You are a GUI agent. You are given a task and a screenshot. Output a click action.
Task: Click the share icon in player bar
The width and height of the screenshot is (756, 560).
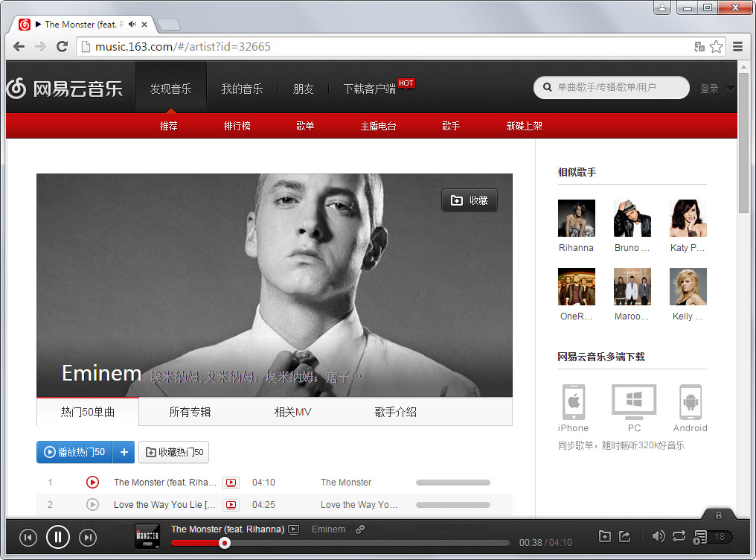[625, 536]
